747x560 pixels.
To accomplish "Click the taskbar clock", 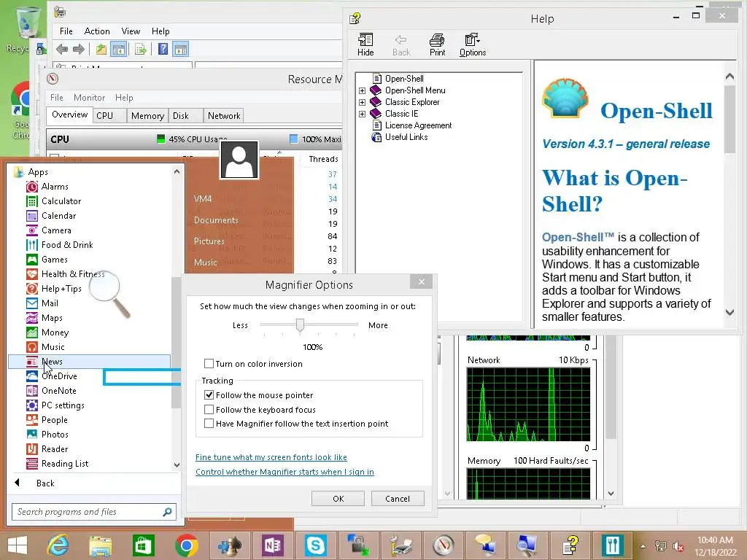I will (x=715, y=546).
